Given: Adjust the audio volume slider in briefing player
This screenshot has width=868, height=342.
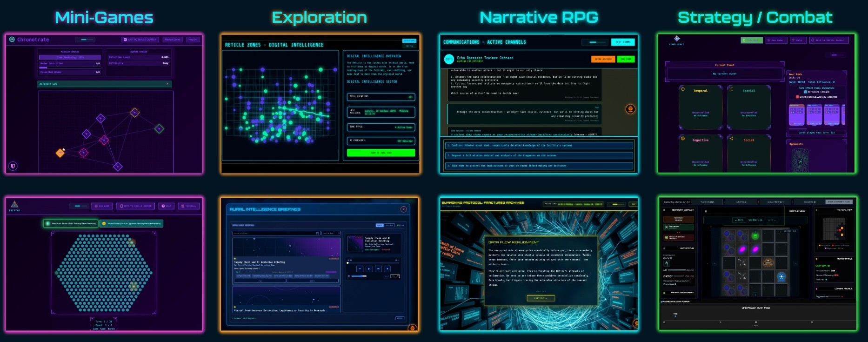Looking at the screenshot, I should coord(359,276).
